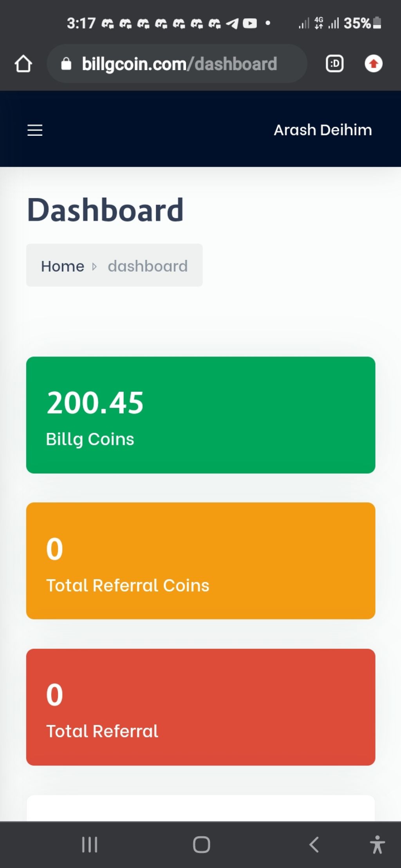Tap the Android home navigation button
The image size is (401, 868).
coord(201,845)
